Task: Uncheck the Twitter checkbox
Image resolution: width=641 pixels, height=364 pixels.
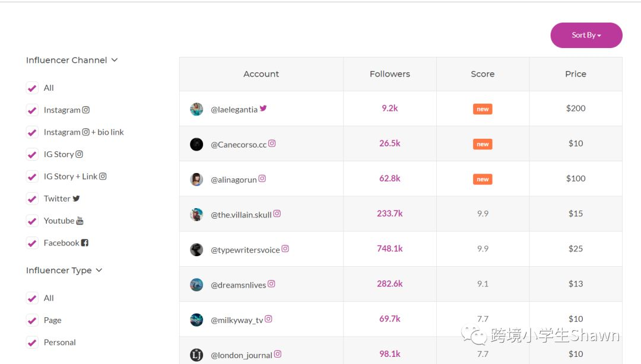Action: [32, 199]
